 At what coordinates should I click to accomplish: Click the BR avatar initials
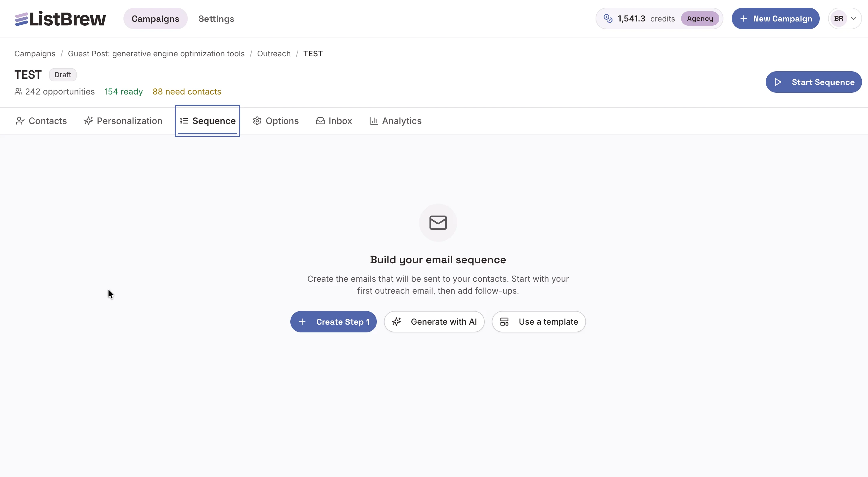839,18
